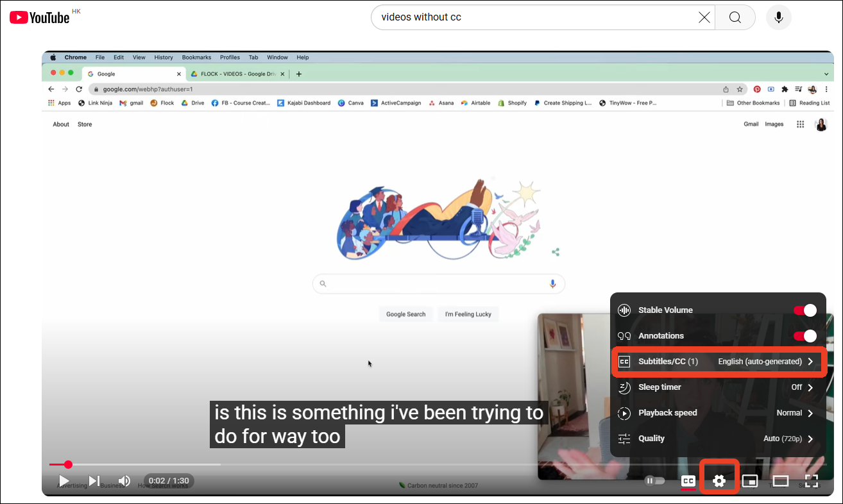Switch to theater mode
The width and height of the screenshot is (843, 504).
[780, 480]
